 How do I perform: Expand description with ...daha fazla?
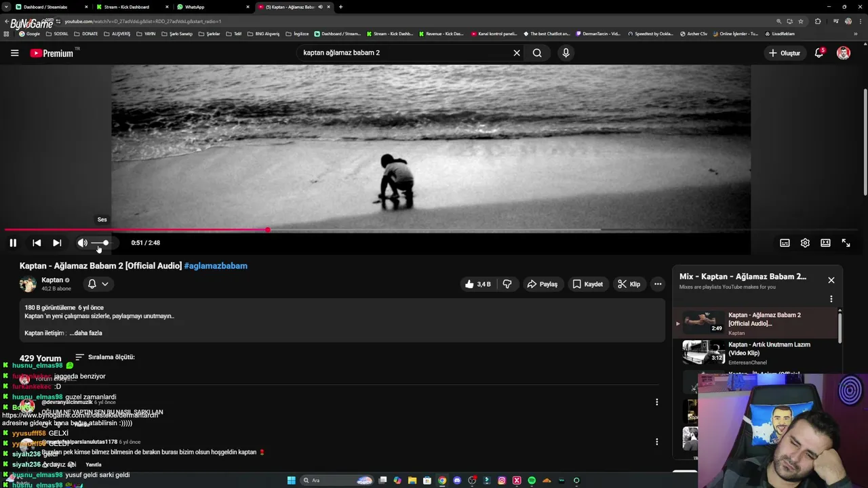pyautogui.click(x=85, y=333)
